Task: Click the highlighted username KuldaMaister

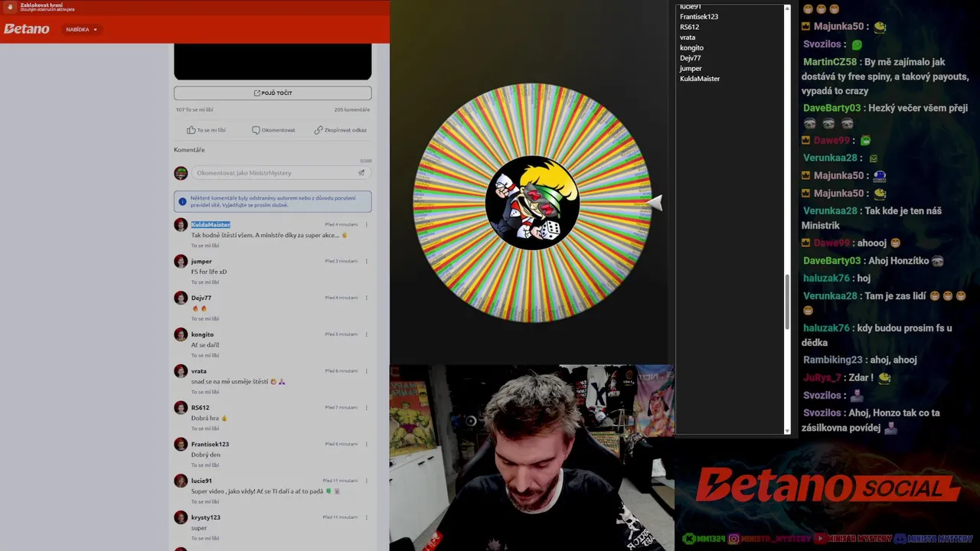Action: 211,224
